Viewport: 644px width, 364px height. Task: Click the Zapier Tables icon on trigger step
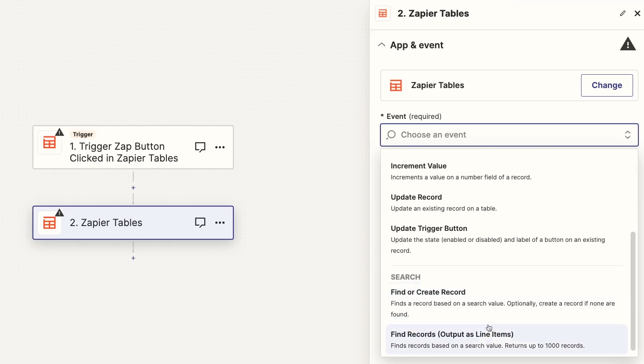[50, 143]
